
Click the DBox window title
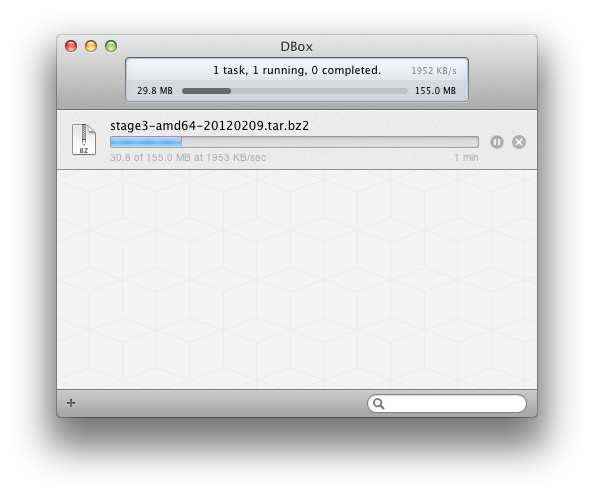click(297, 47)
